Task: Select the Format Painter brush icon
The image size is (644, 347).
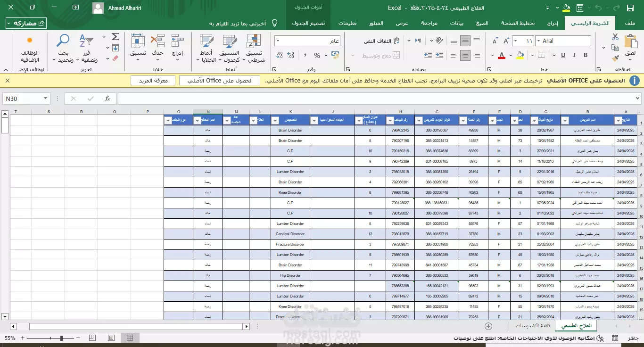Action: 615,58
